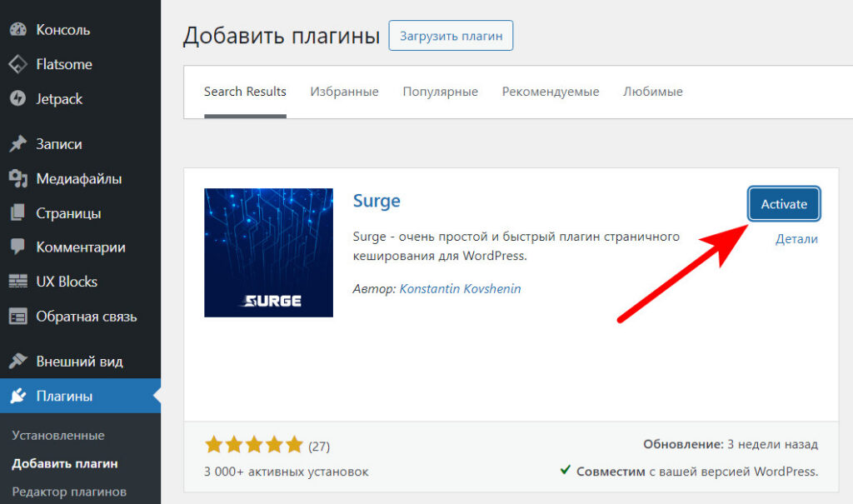Click the Загрузить плагин button
This screenshot has height=504, width=853.
click(451, 36)
